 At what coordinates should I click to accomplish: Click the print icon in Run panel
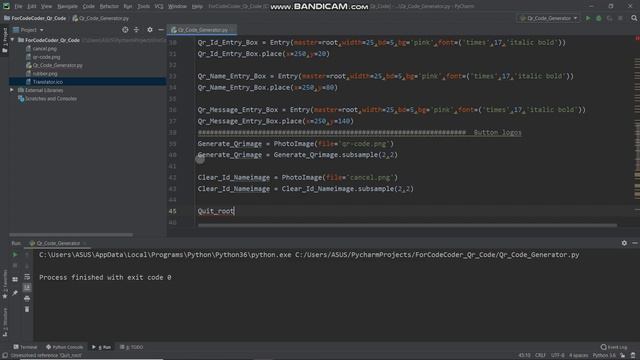(27, 299)
